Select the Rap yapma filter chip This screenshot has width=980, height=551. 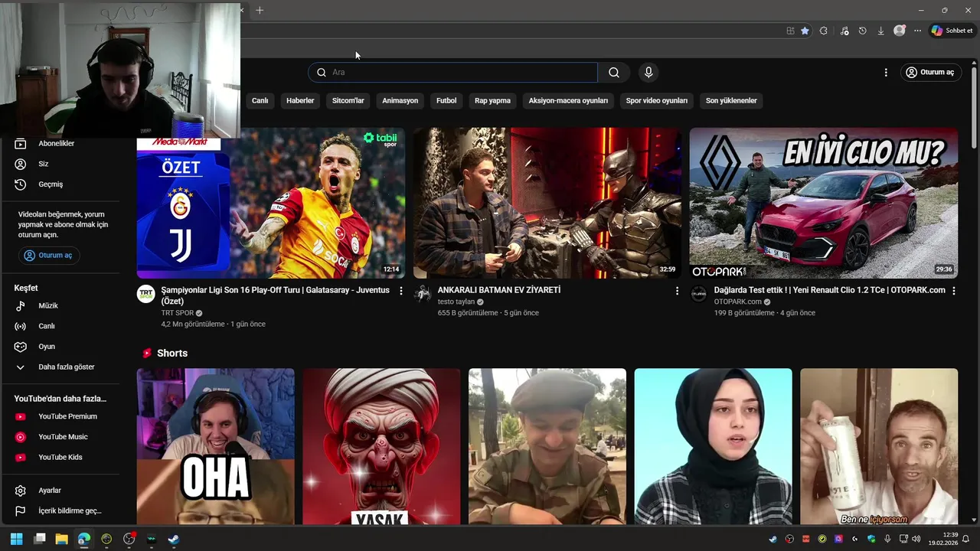point(492,100)
